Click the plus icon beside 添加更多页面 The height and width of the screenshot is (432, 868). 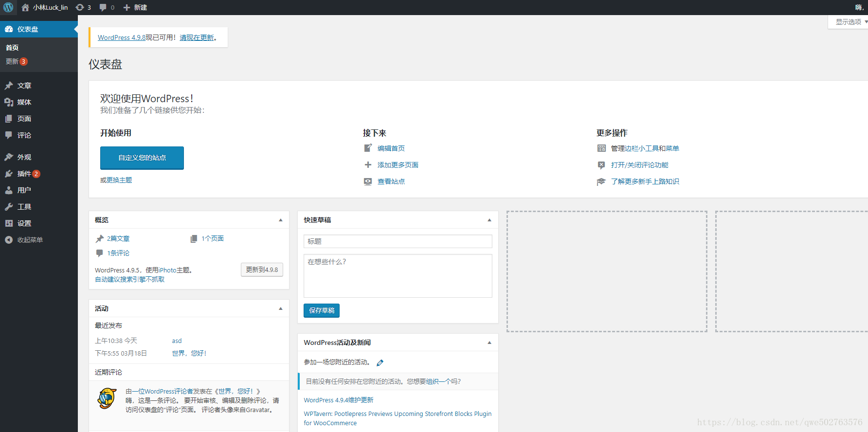(x=368, y=165)
